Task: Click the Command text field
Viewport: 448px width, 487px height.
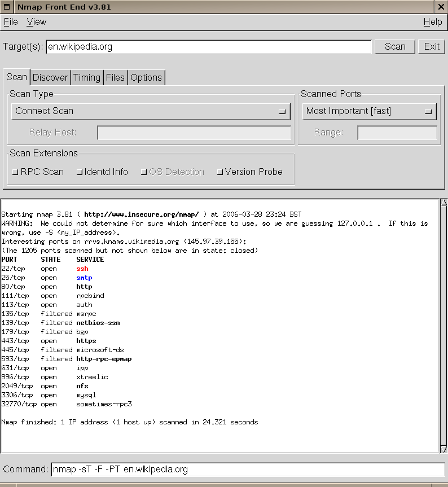Action: (247, 470)
